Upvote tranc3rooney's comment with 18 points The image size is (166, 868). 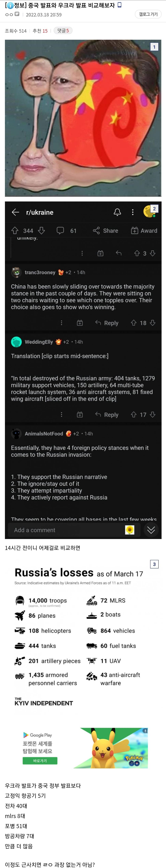(133, 323)
